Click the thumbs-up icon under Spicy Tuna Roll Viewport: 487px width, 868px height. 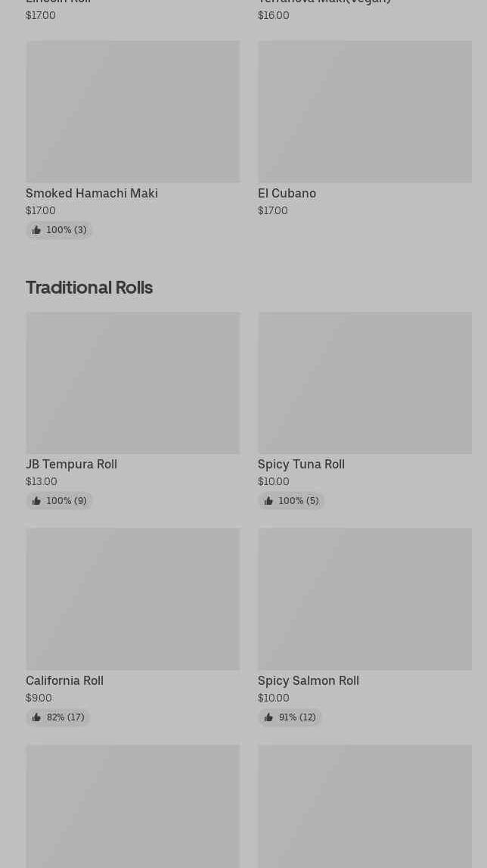coord(268,501)
